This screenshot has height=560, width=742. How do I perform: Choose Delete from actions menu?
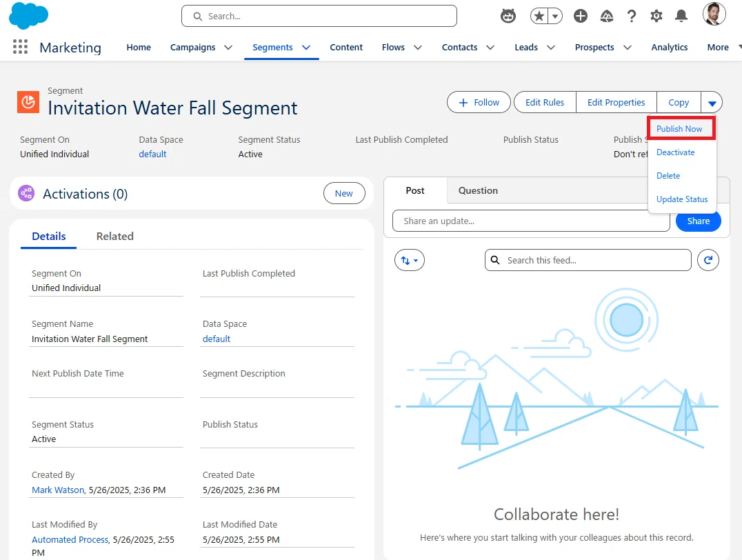tap(668, 176)
